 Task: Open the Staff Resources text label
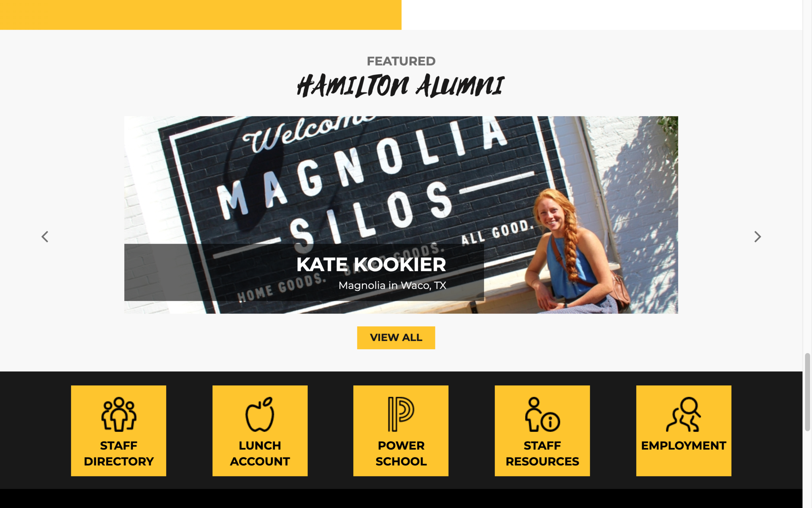[x=542, y=453]
